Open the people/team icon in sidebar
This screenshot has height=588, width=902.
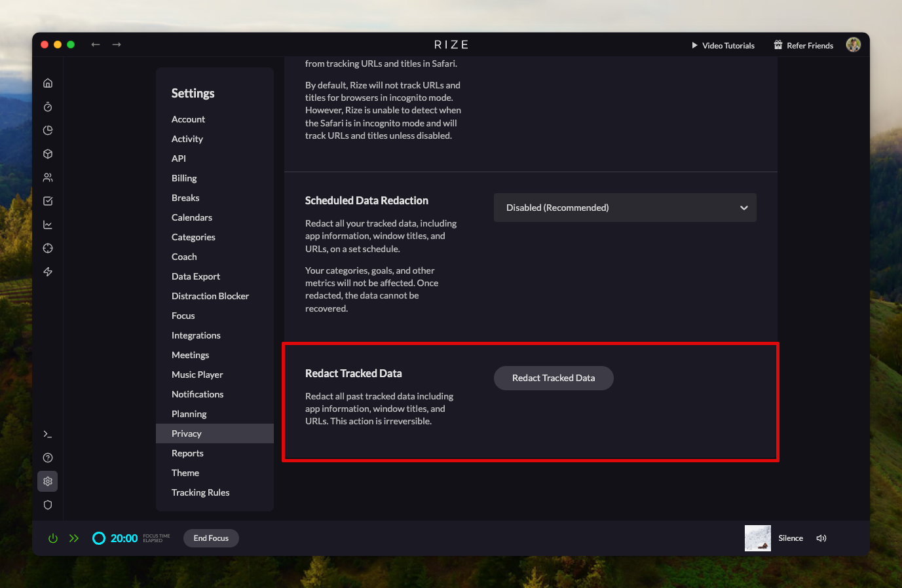48,177
